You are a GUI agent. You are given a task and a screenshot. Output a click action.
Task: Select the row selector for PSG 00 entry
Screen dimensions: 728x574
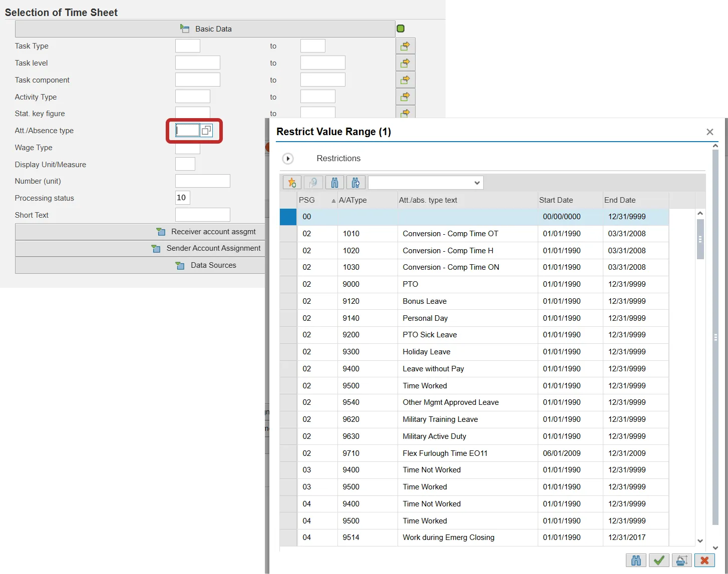pos(288,217)
